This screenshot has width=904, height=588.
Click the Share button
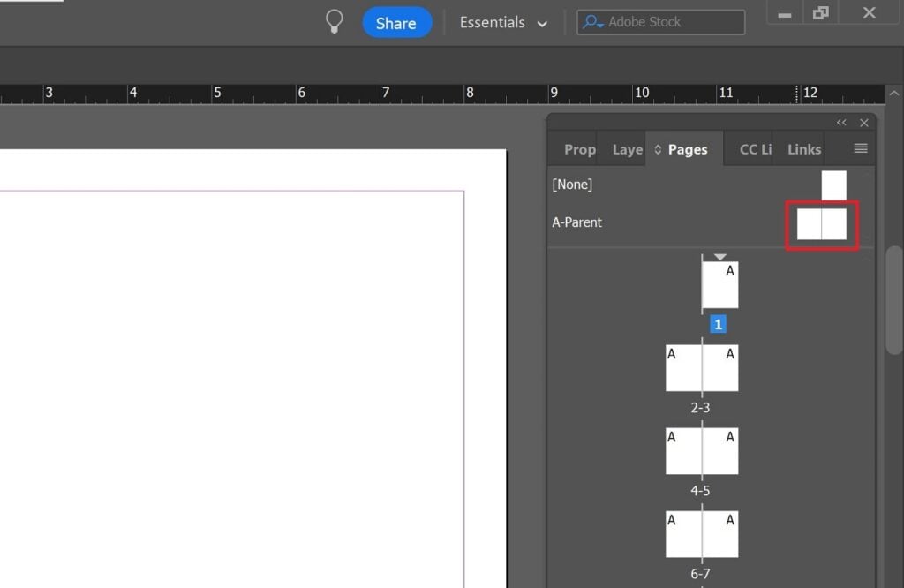coord(396,23)
